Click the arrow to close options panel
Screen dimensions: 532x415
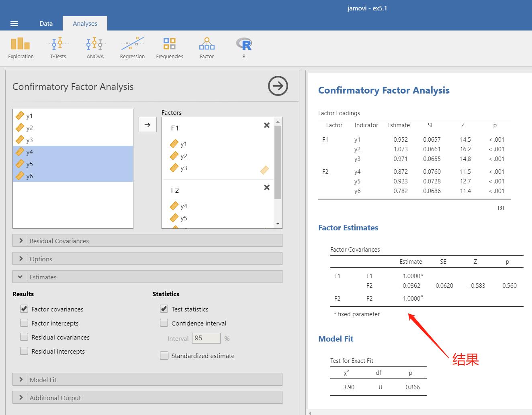pos(278,86)
